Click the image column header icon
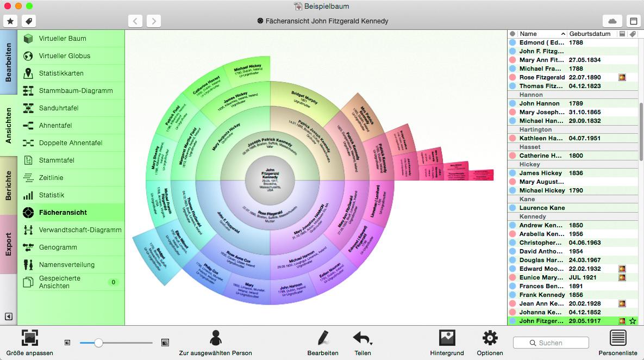Screen dimensions: 644x360 pos(622,34)
